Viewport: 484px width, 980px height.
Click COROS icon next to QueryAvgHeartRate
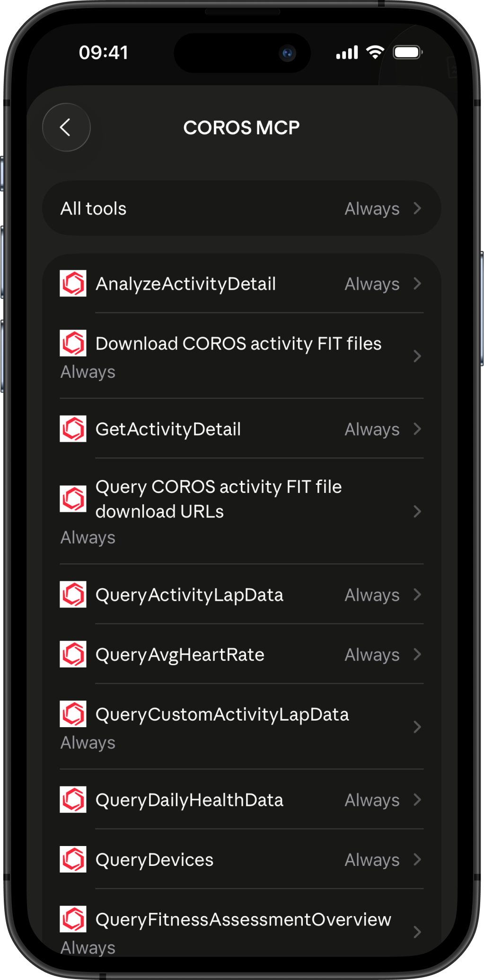coord(73,654)
